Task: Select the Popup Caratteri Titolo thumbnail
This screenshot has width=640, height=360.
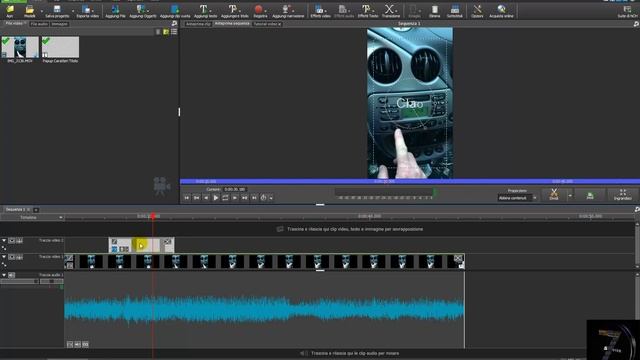Action: click(x=60, y=47)
